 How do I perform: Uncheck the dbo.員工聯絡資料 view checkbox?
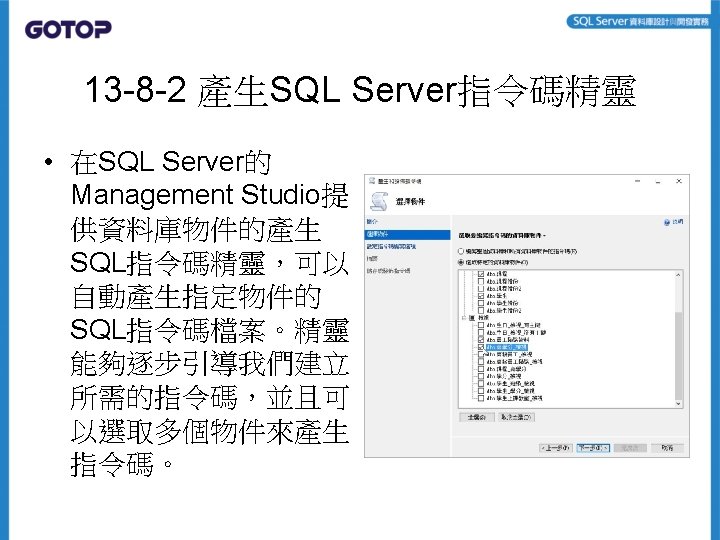pos(481,340)
